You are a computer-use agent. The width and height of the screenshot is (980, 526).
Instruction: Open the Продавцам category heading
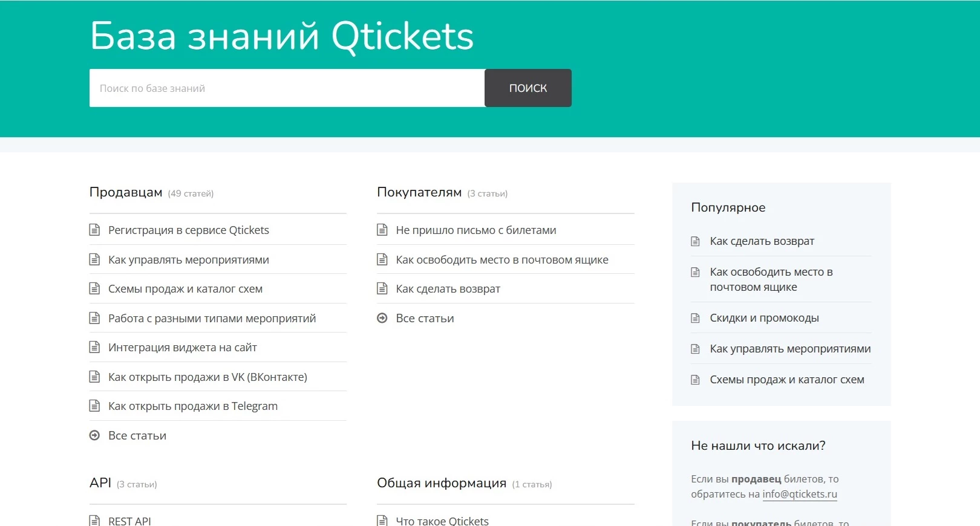pos(126,192)
